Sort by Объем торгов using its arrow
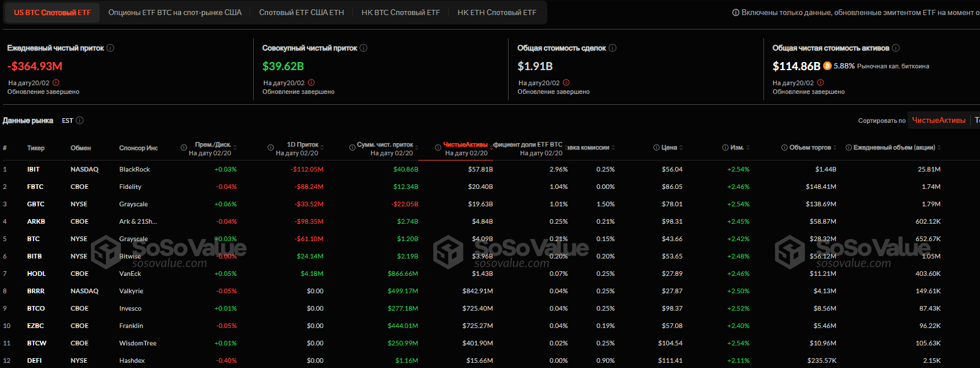Image resolution: width=980 pixels, height=368 pixels. (835, 148)
